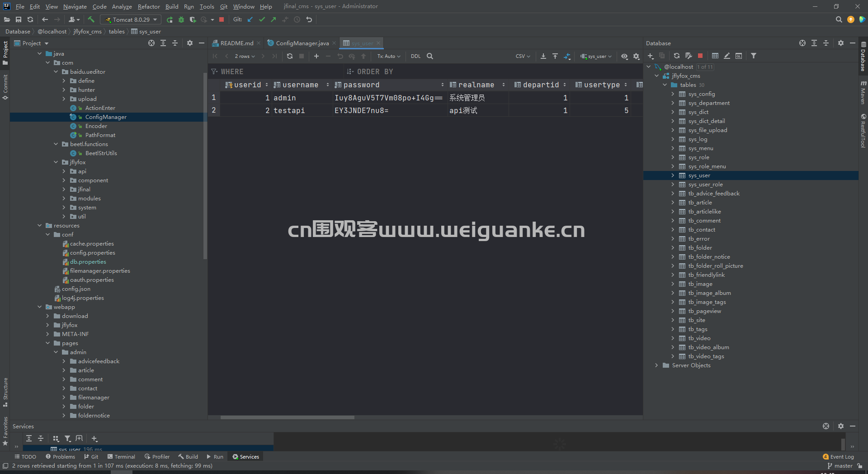The width and height of the screenshot is (868, 474).
Task: Select tb_article table in Database tree
Action: click(700, 202)
